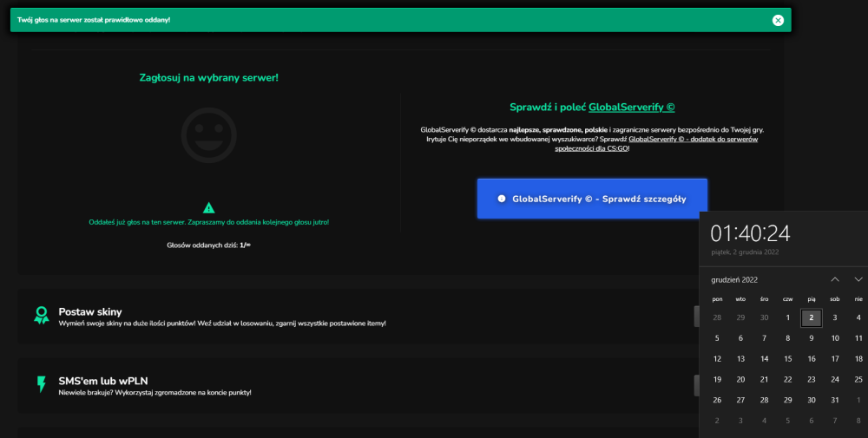Click the Oddałeś już głos na ten serwer message
The image size is (868, 438).
pyautogui.click(x=208, y=222)
